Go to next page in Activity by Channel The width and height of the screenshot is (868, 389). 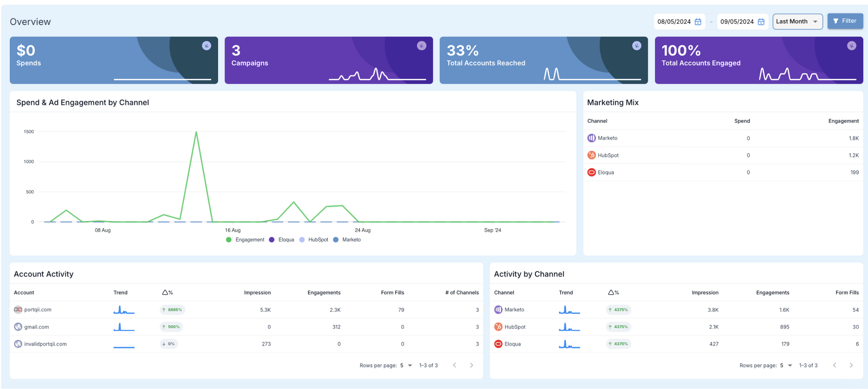[851, 366]
